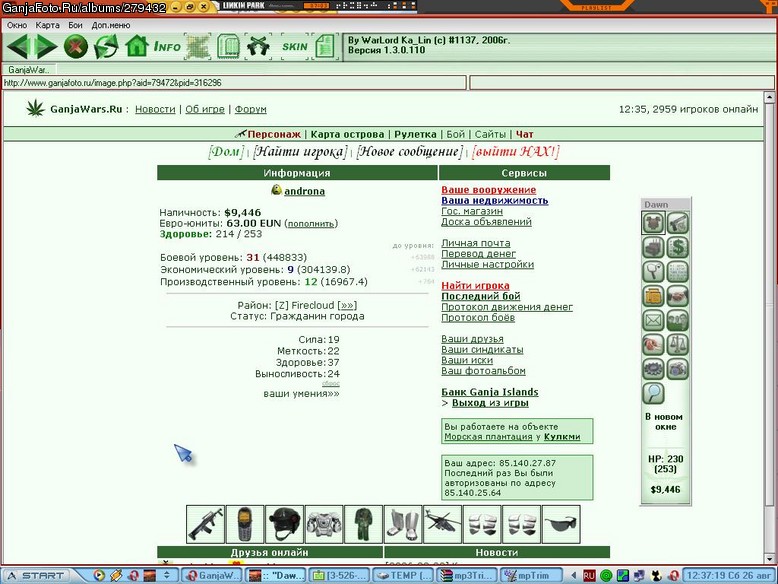
Task: Open the Карта menu
Action: click(47, 25)
